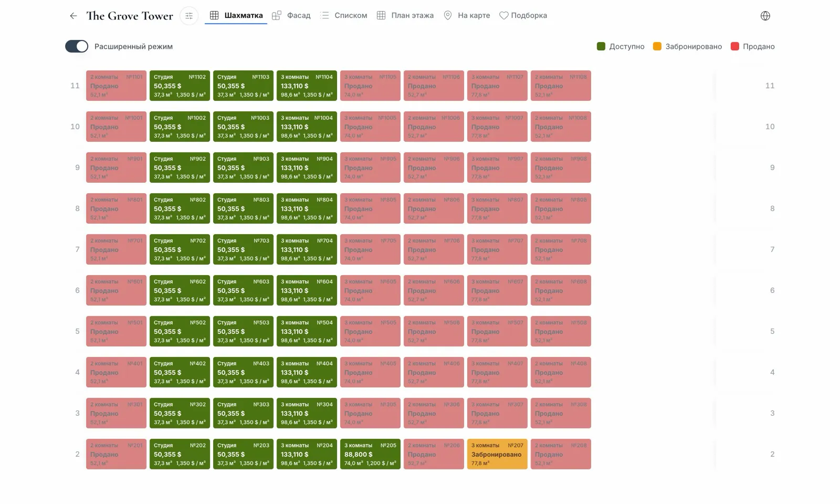
Task: Click the Расширенный режим label
Action: click(133, 46)
